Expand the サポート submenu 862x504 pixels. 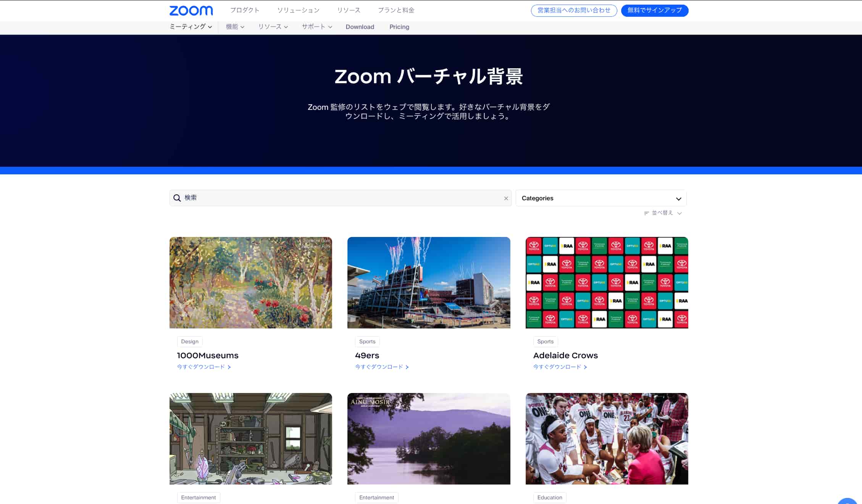point(317,27)
